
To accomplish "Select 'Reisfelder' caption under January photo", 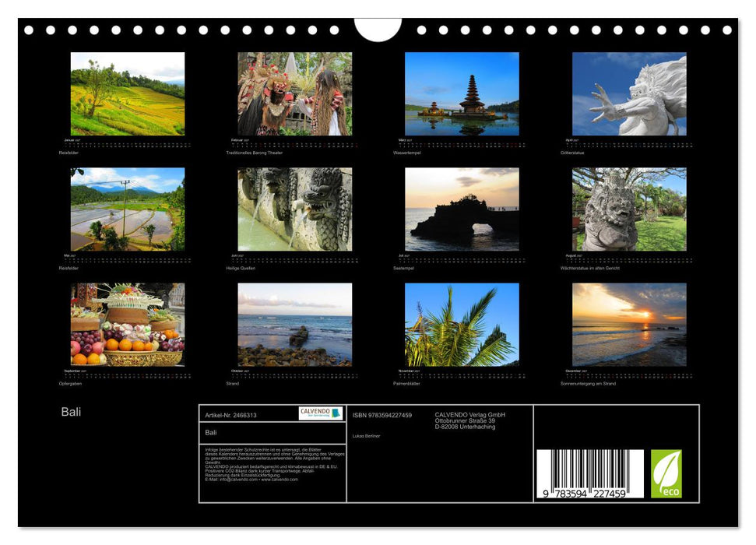I will [x=69, y=153].
